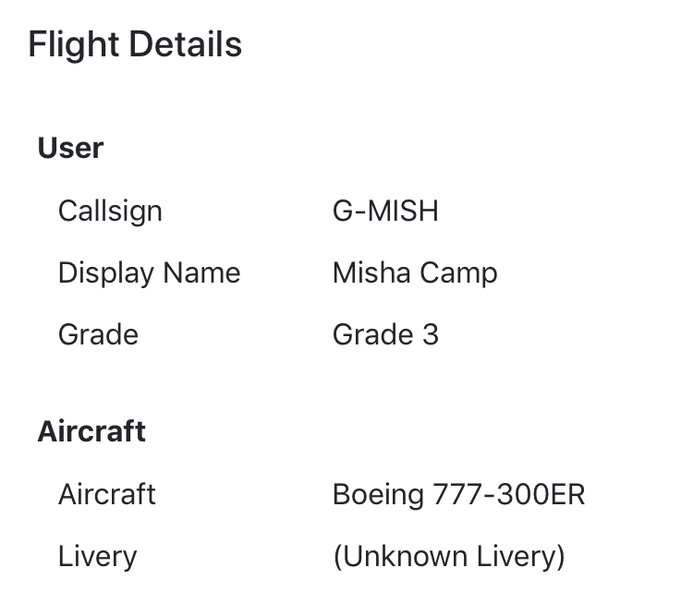Click the bold Aircraft section header
Screen dimensions: 693x616
(x=91, y=431)
